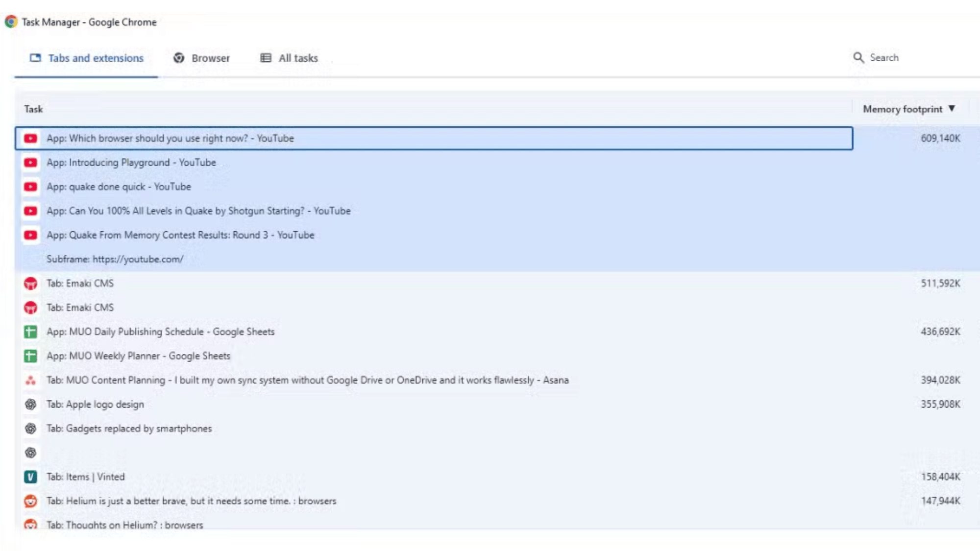Toggle the Memory footprint sort arrow

(952, 108)
